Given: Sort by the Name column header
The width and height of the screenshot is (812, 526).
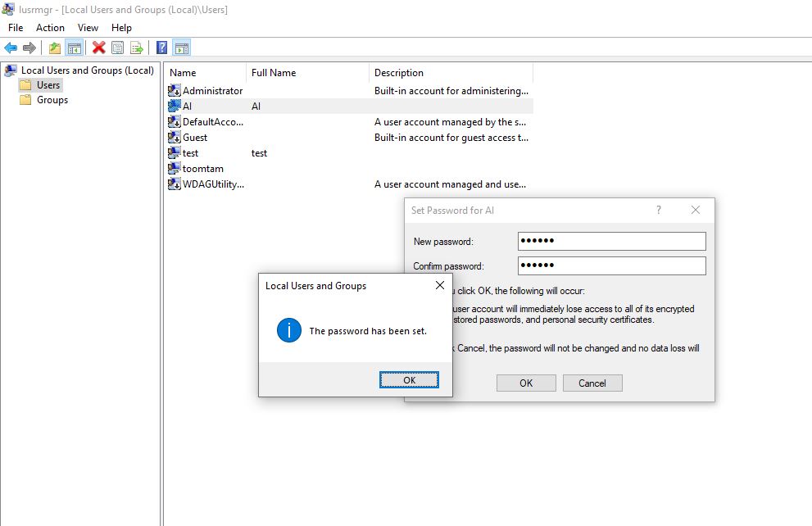Looking at the screenshot, I should 205,72.
